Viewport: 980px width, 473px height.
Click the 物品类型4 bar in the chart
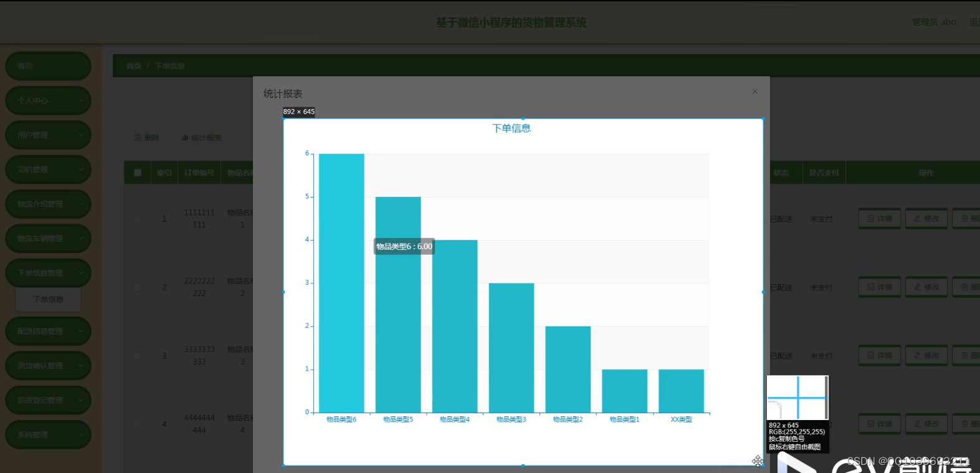(455, 326)
